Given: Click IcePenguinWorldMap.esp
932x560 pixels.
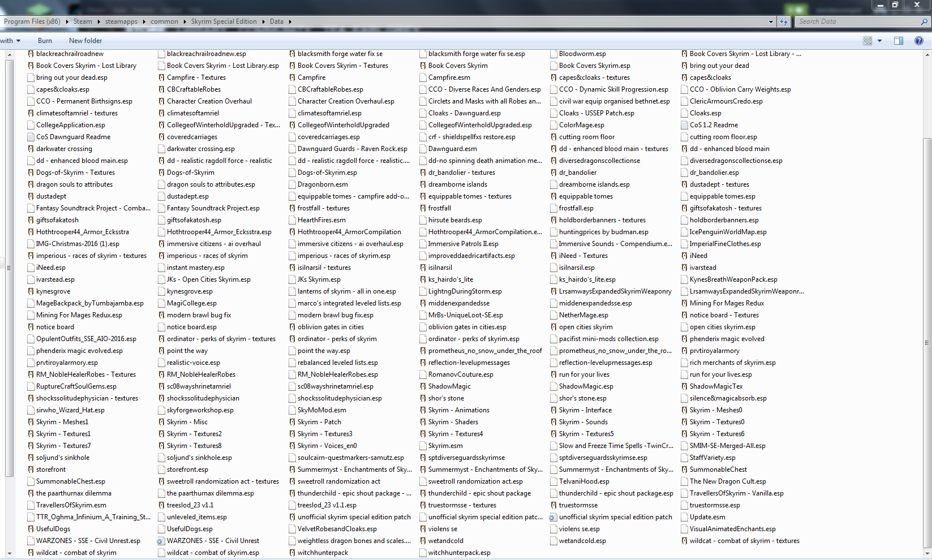Looking at the screenshot, I should 728,232.
